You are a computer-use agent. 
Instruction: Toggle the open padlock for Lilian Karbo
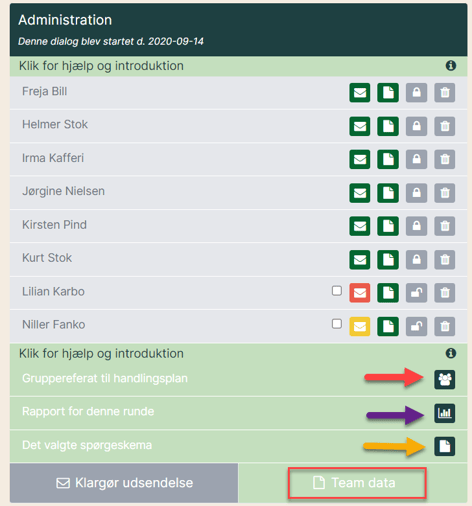click(x=416, y=293)
